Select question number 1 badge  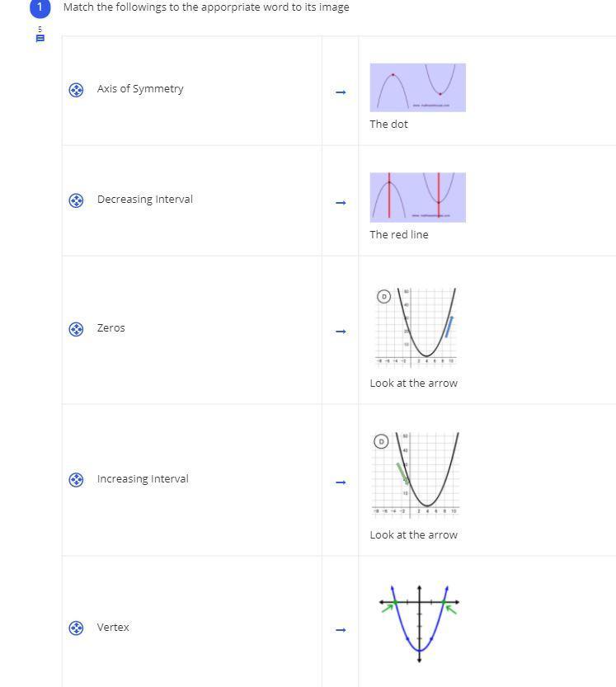click(x=40, y=7)
